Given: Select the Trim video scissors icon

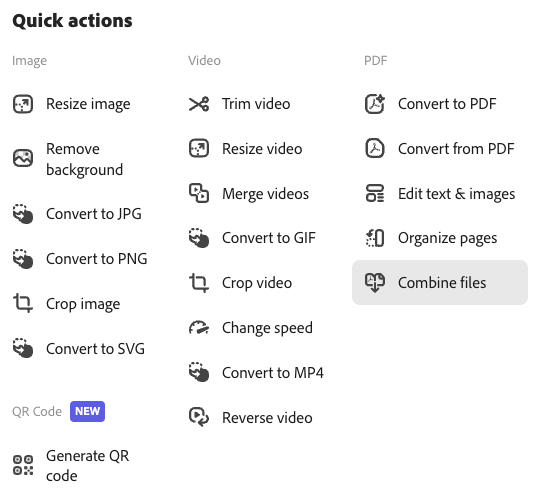Looking at the screenshot, I should point(199,104).
